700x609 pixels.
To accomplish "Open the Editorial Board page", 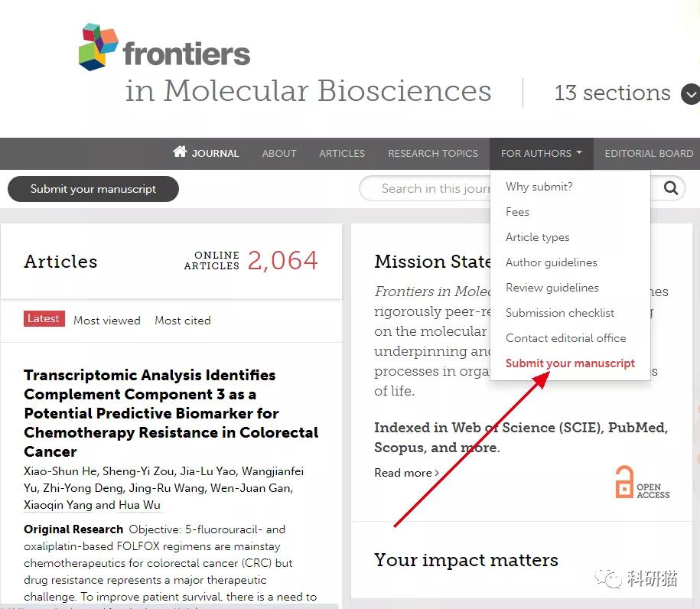I will (x=649, y=153).
